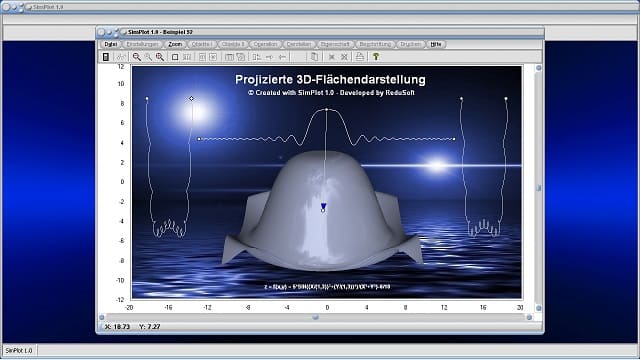
Task: Click the SimPlot 1.0 button in the bottom bar
Action: pyautogui.click(x=19, y=350)
